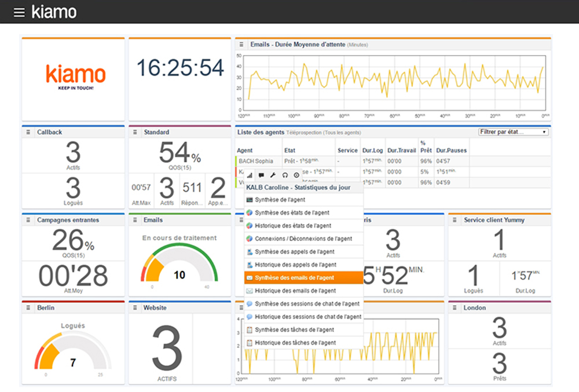Image resolution: width=579 pixels, height=392 pixels.
Task: Open the London widget menu icon
Action: tap(455, 308)
